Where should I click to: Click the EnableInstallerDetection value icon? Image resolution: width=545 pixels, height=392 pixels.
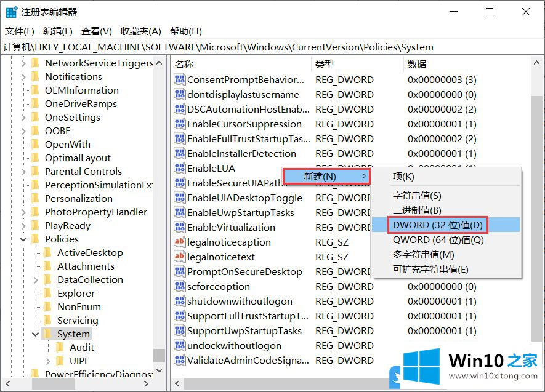pyautogui.click(x=179, y=153)
